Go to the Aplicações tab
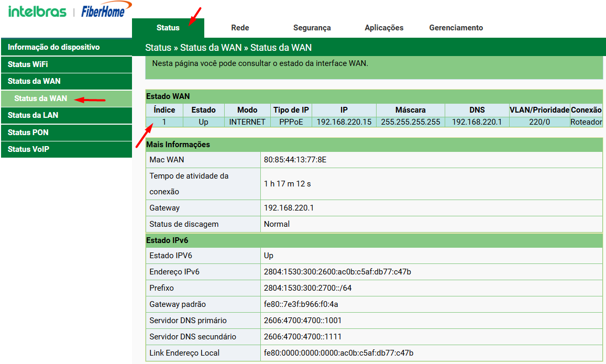606x364 pixels. [384, 28]
